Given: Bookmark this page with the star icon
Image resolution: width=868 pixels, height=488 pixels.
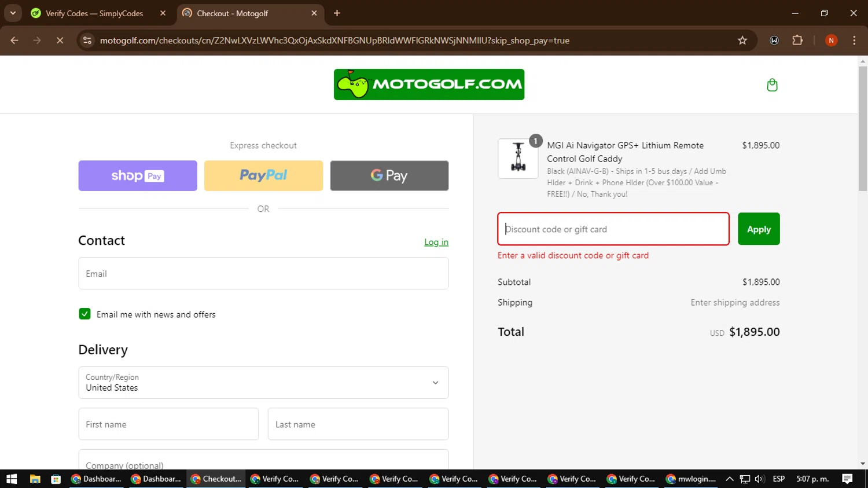Looking at the screenshot, I should (742, 41).
